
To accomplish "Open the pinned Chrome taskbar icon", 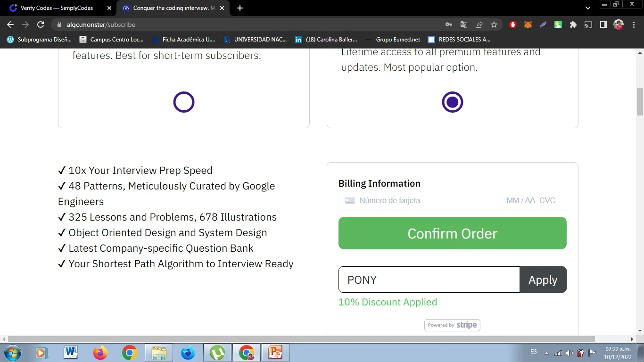I will coord(129,353).
